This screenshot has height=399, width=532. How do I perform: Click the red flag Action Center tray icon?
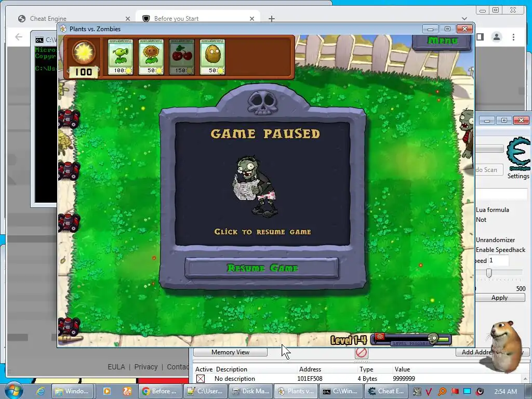point(455,391)
